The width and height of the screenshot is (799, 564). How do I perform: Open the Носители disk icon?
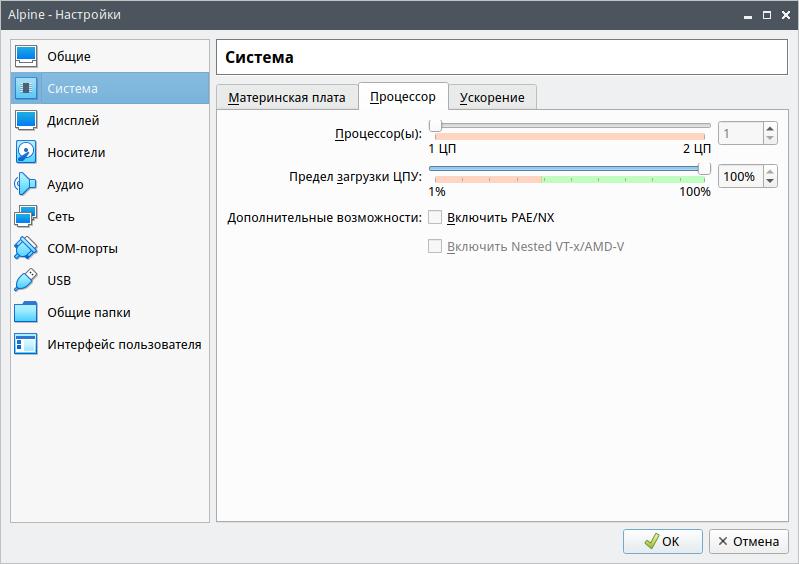click(25, 152)
